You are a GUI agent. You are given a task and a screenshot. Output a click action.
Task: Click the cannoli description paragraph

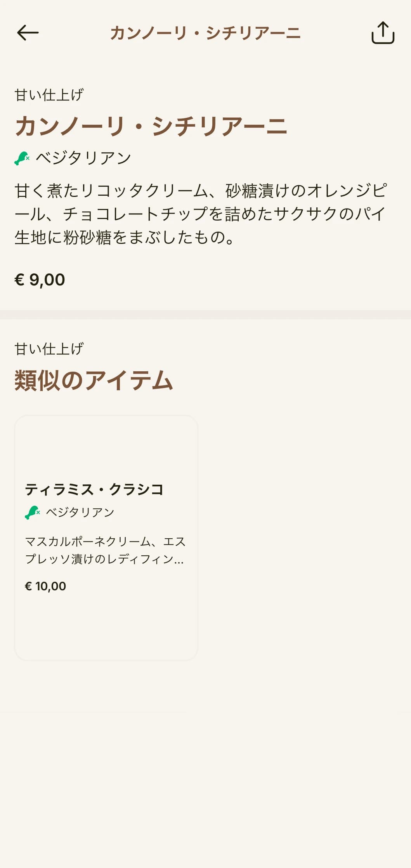pos(201,214)
